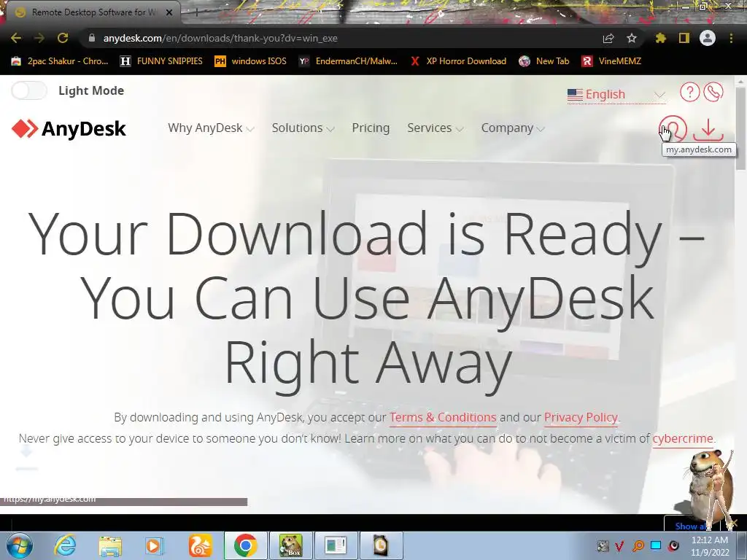The height and width of the screenshot is (560, 747).
Task: Open the VineMEMZ bookmark
Action: [612, 61]
